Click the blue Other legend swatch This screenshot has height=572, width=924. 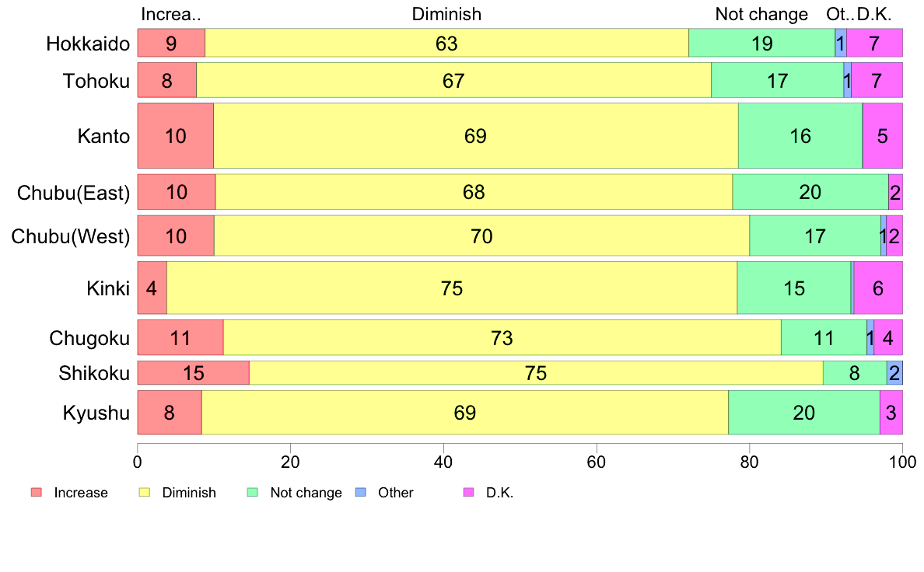tap(360, 493)
